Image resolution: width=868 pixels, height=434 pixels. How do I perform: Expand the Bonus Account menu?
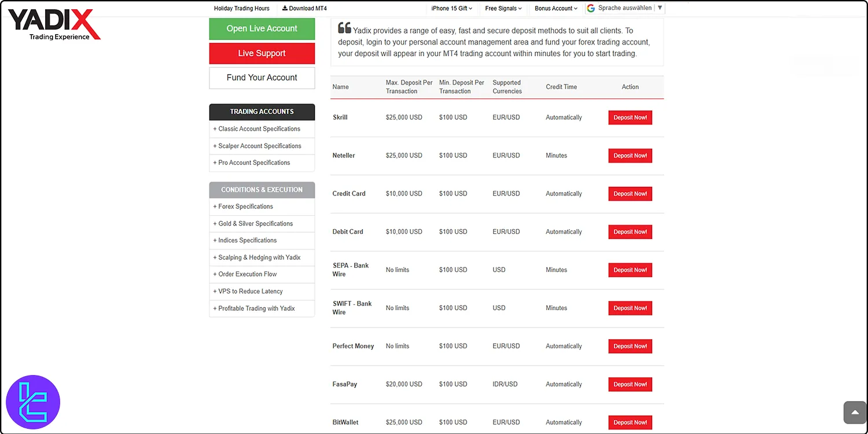coord(556,9)
